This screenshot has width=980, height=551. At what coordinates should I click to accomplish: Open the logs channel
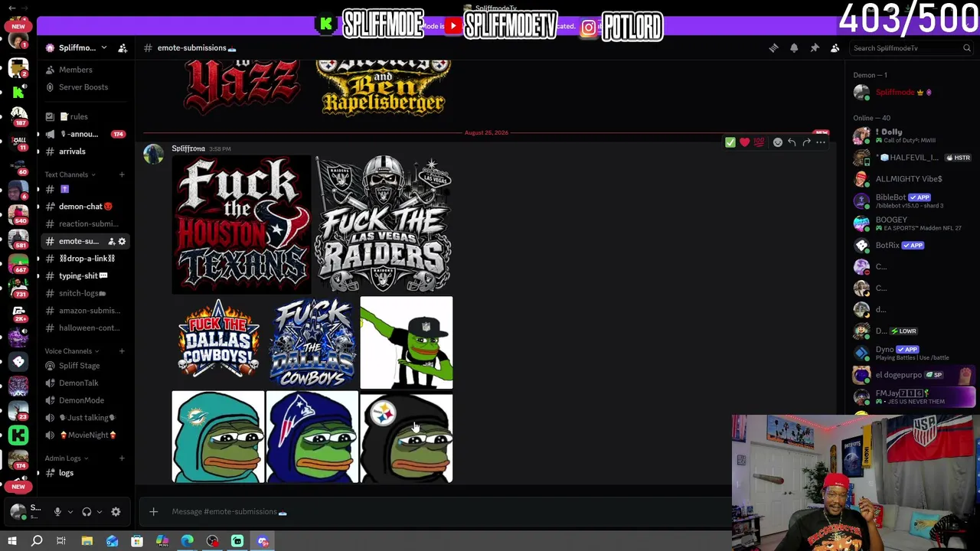point(85,473)
